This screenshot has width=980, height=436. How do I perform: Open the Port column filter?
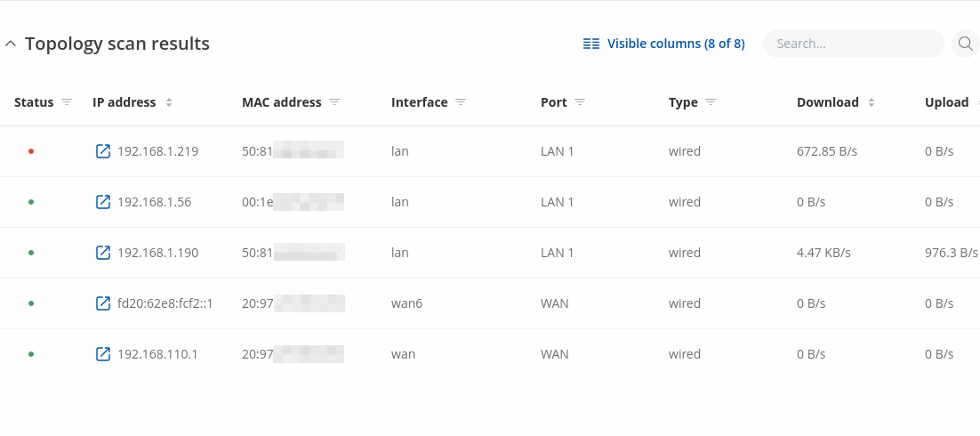coord(580,102)
